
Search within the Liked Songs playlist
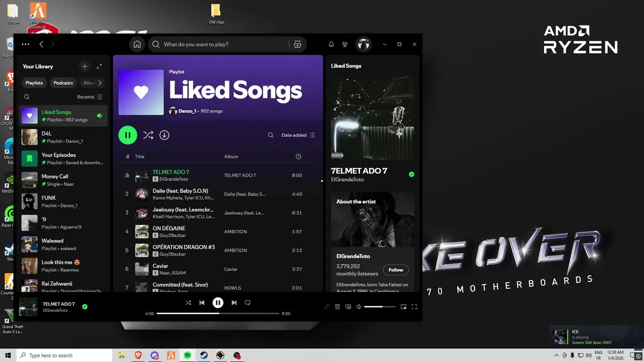tap(271, 135)
